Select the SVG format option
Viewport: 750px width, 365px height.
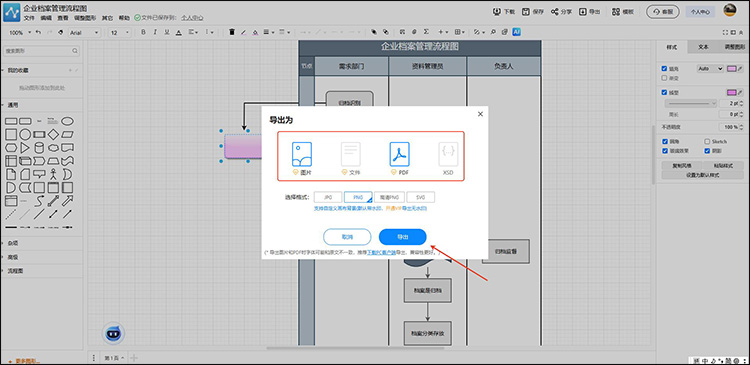coord(421,197)
